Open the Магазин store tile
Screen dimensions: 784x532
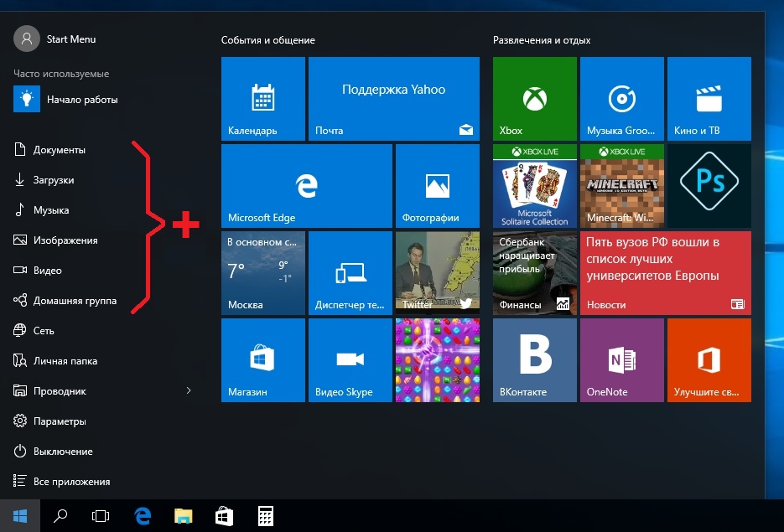(263, 360)
